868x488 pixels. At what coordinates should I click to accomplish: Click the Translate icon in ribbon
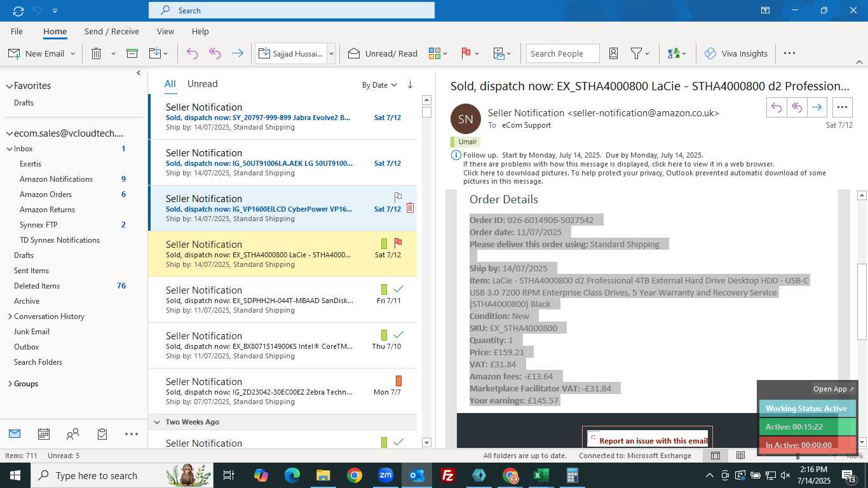(674, 53)
